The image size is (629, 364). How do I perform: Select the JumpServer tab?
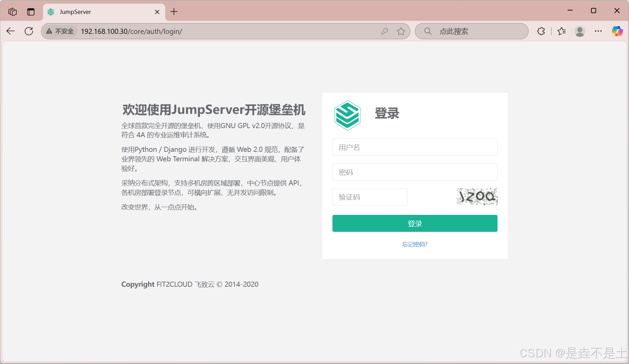point(104,12)
